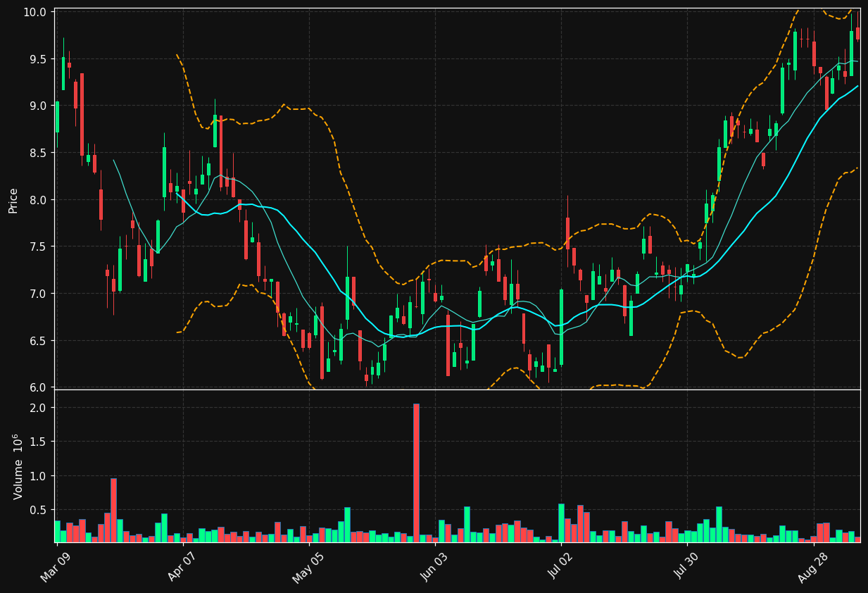Screen dimensions: 868x593
Task: Click the 'Aug 28' date axis label
Action: [x=812, y=568]
